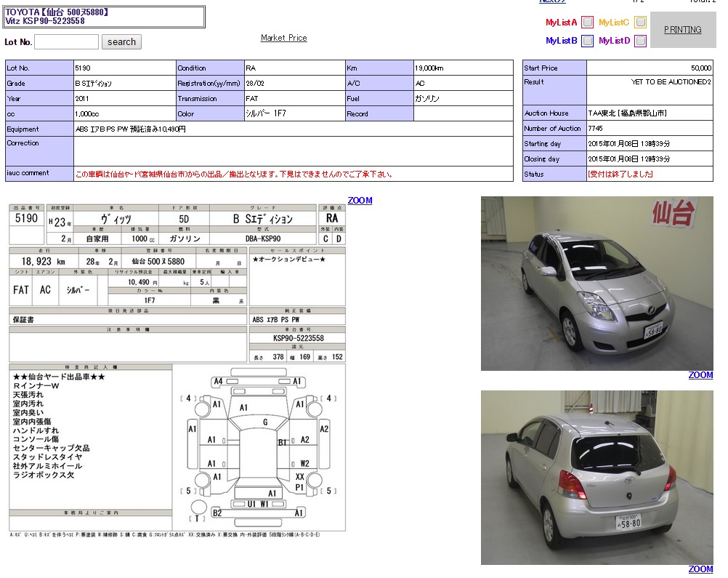Image resolution: width=728 pixels, height=578 pixels.
Task: Select the MyListD checkbox
Action: coord(640,41)
